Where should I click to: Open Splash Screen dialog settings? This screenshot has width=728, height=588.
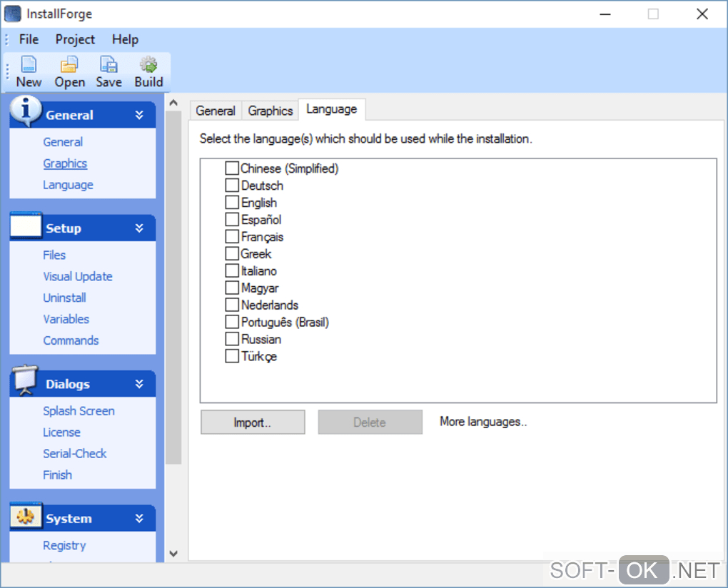pyautogui.click(x=79, y=411)
